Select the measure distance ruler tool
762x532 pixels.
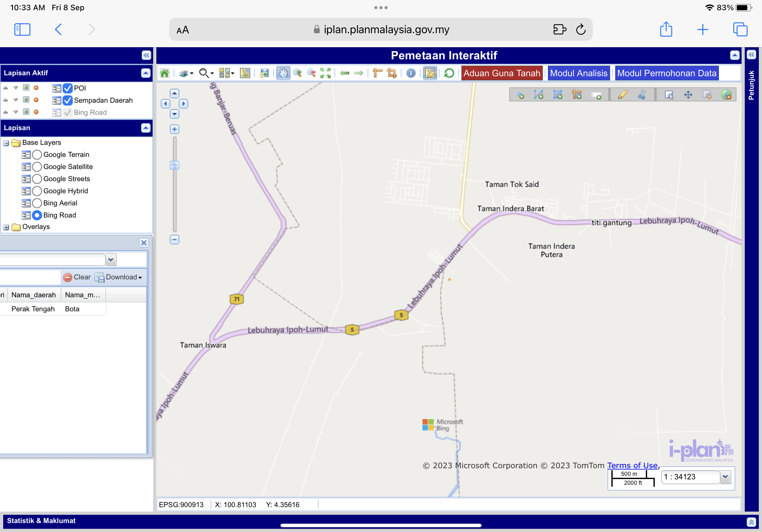[377, 73]
